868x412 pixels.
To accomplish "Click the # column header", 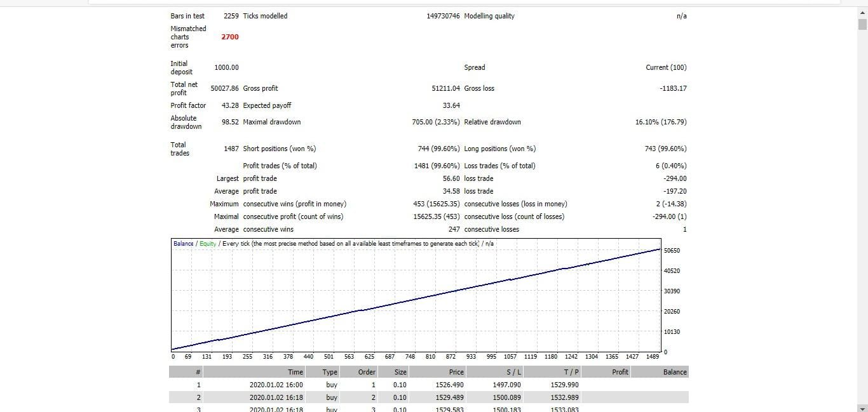I will [x=198, y=372].
